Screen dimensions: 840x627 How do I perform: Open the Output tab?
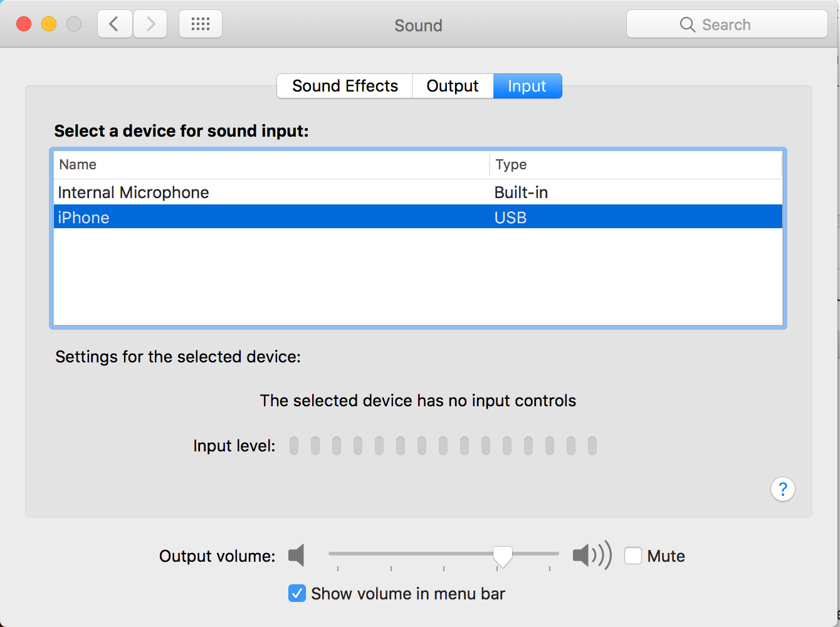pyautogui.click(x=452, y=86)
